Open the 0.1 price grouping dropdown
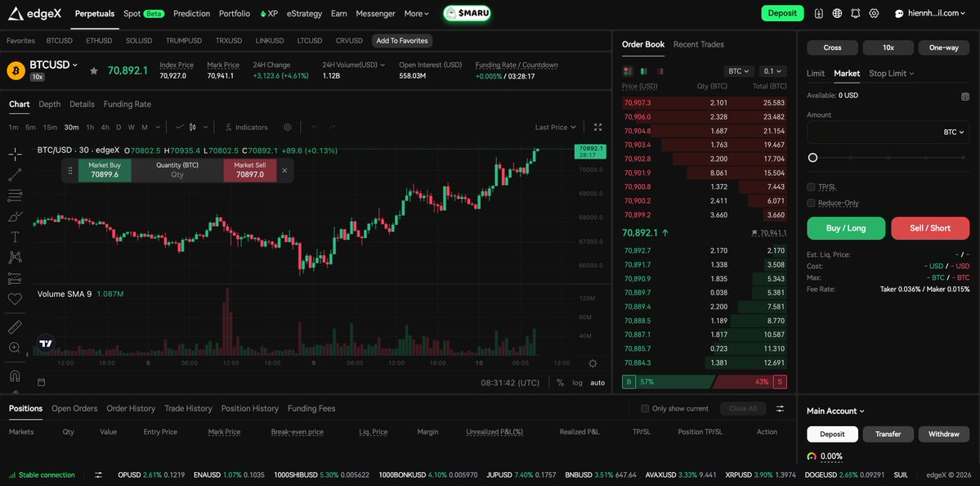Screen dimensions: 980x486 point(772,71)
